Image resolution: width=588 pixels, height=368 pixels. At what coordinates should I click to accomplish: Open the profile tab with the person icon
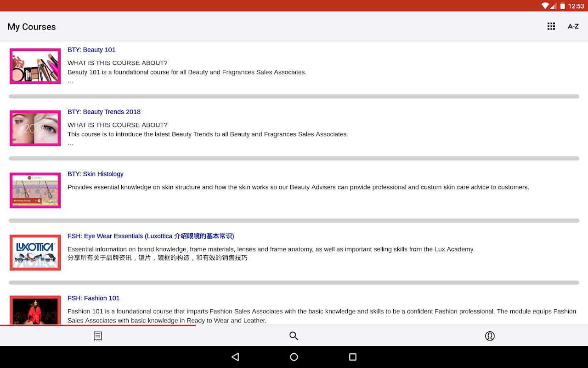point(490,336)
